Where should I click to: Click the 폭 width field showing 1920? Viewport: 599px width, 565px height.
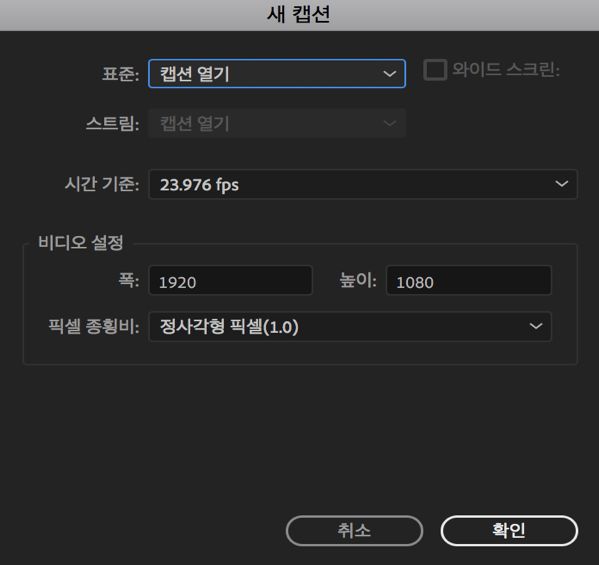(x=230, y=281)
